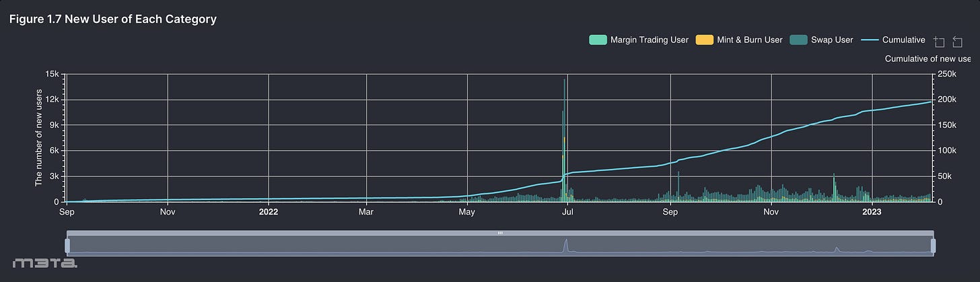Click the 'Jul' x-axis label
The width and height of the screenshot is (980, 282).
pos(567,213)
